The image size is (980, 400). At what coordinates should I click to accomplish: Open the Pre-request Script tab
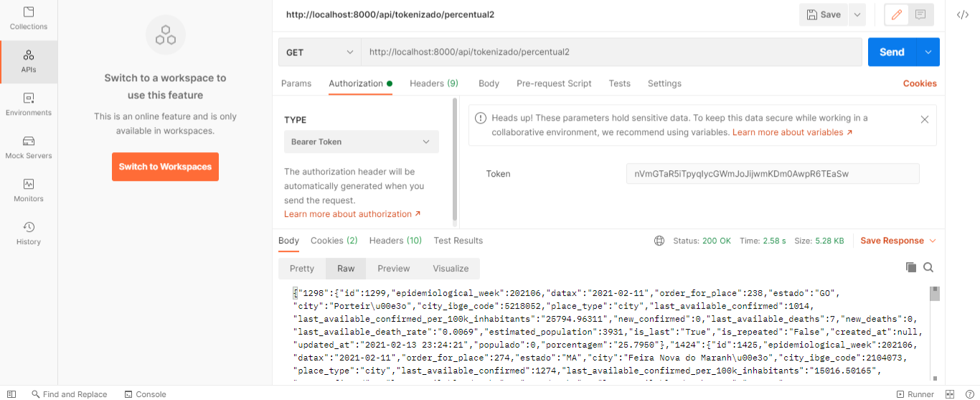[x=554, y=83]
